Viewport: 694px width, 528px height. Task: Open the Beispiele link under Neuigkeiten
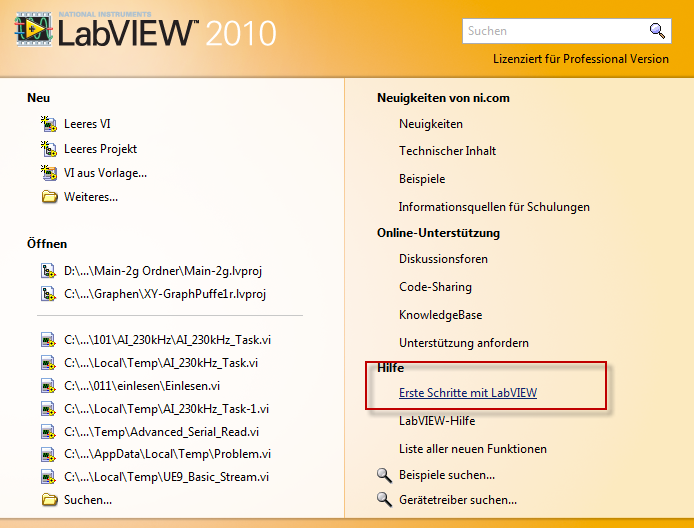click(422, 179)
